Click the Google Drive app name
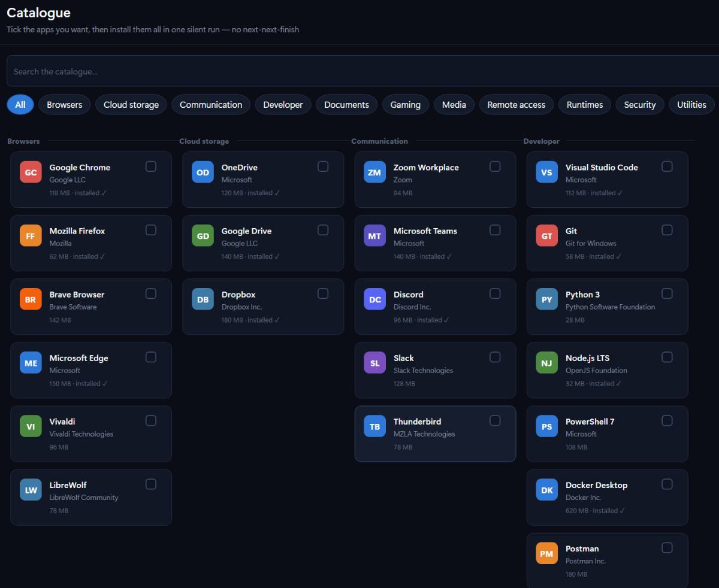The width and height of the screenshot is (719, 588). [x=246, y=231]
